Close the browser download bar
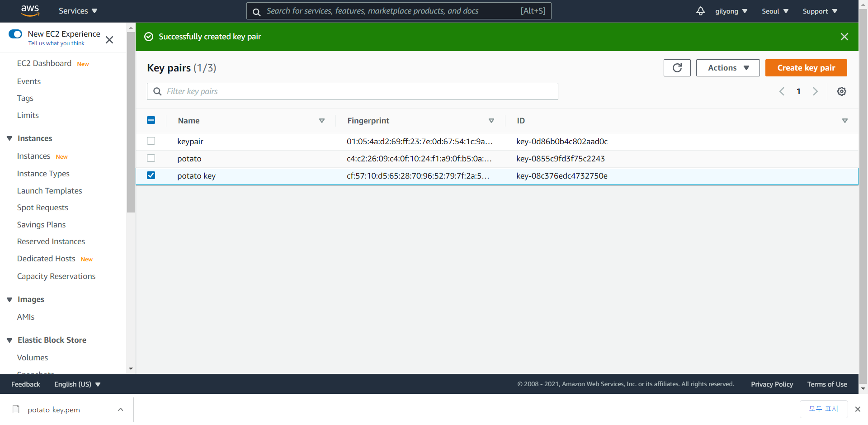 pos(858,409)
